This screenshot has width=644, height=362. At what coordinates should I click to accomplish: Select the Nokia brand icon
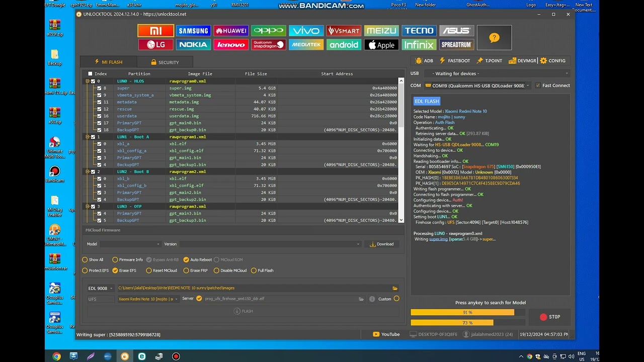(x=193, y=45)
